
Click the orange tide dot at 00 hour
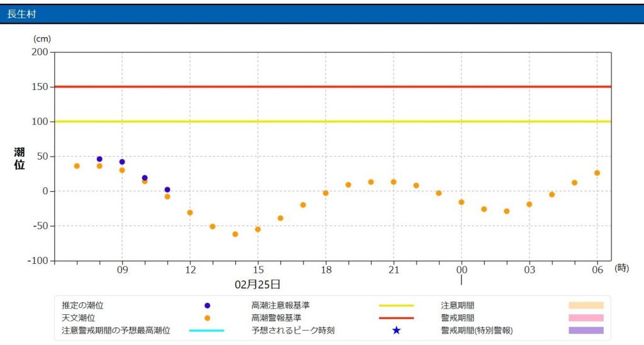point(461,202)
